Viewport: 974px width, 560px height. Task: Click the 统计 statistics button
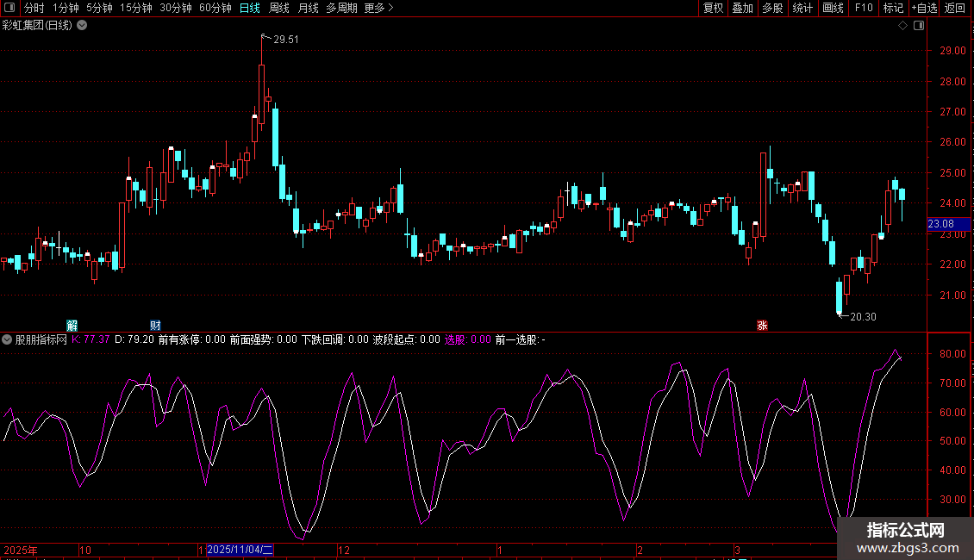(802, 8)
